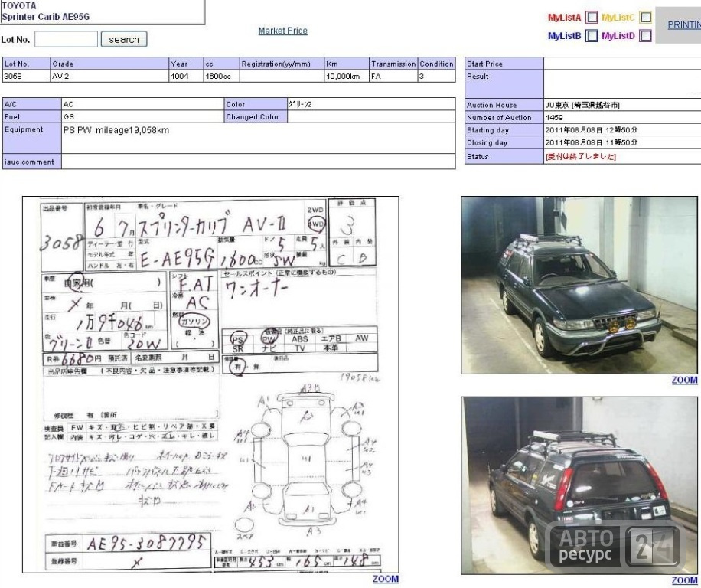The image size is (701, 588).
Task: Click the search button next to Lot No.
Action: 124,39
